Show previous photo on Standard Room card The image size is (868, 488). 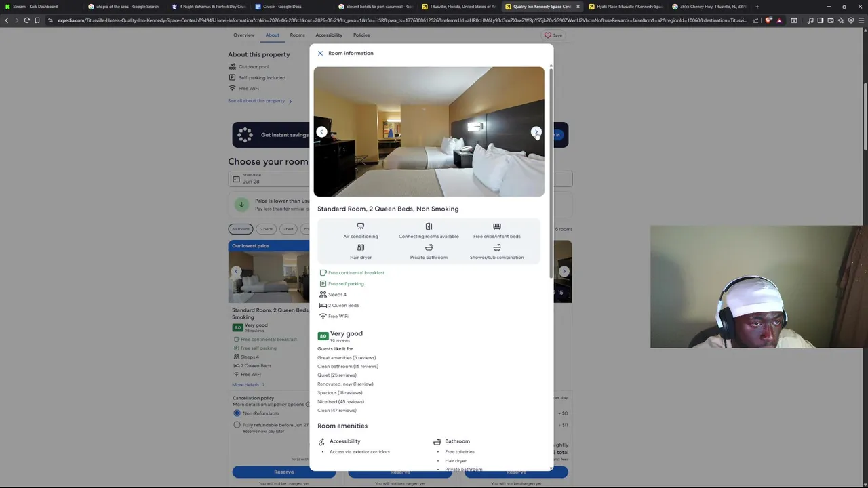point(236,271)
